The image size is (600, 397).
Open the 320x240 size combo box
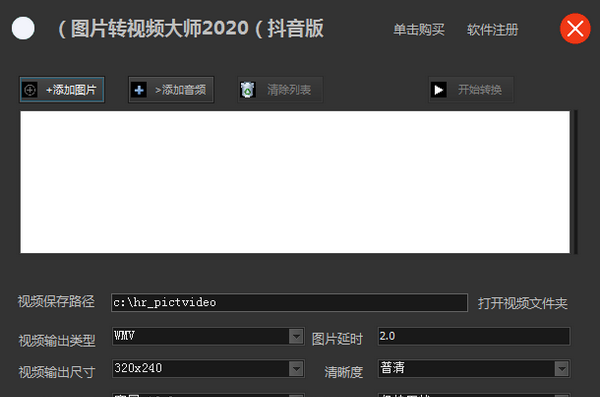point(208,369)
